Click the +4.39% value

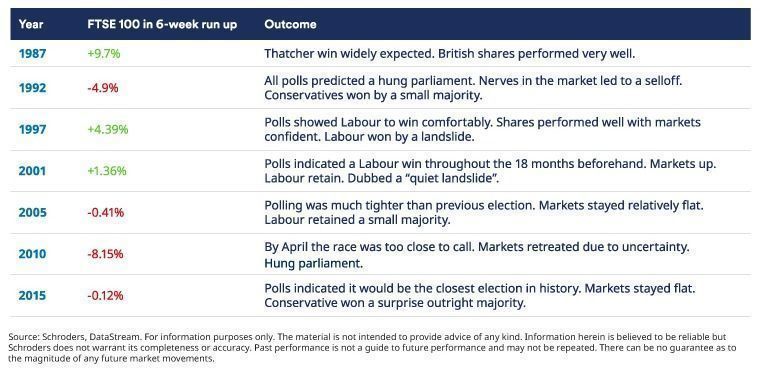(x=108, y=129)
